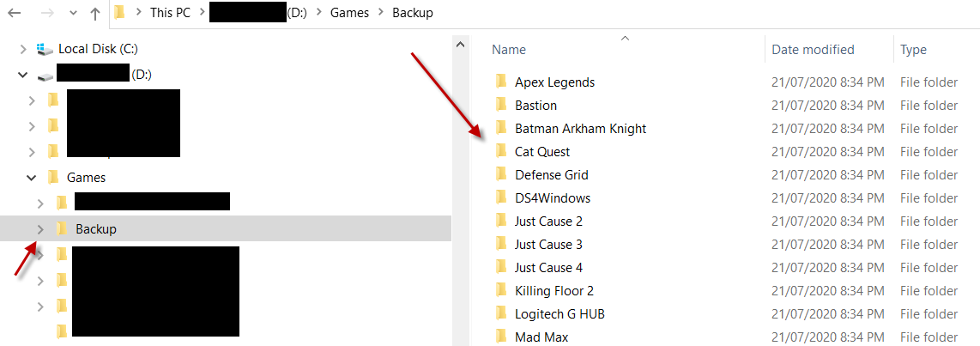Click Bastion folder icon

501,105
